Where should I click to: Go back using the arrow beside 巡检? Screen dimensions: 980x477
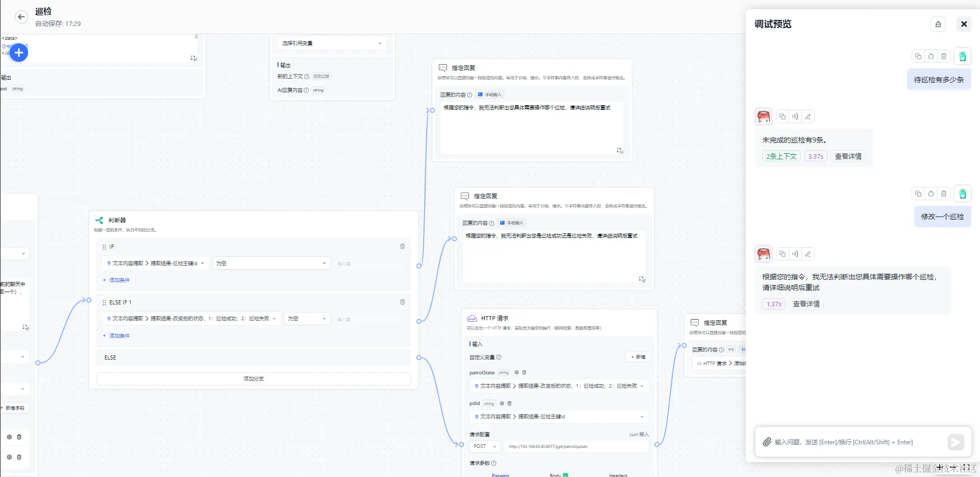[21, 17]
